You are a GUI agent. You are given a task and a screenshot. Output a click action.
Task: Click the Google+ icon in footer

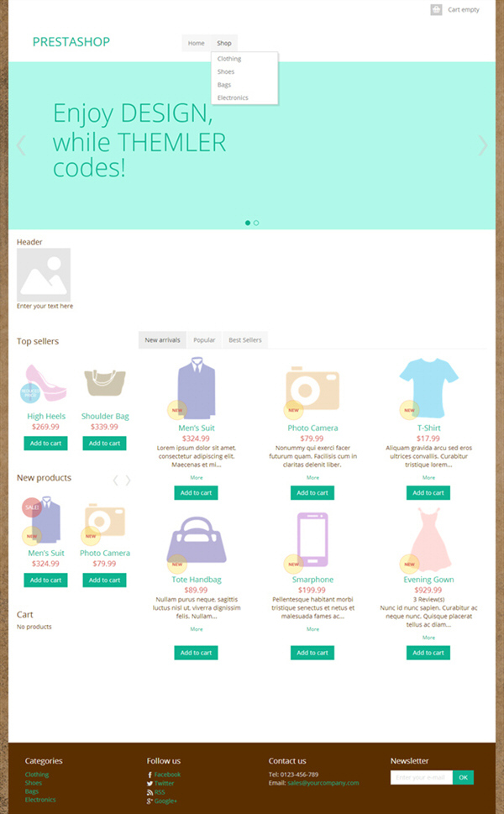150,801
